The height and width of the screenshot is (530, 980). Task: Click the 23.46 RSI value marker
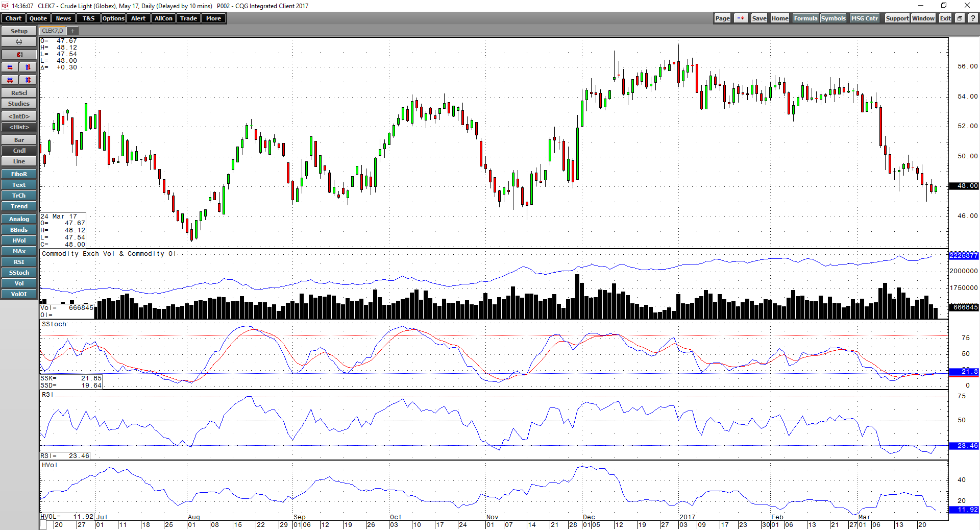[x=964, y=446]
